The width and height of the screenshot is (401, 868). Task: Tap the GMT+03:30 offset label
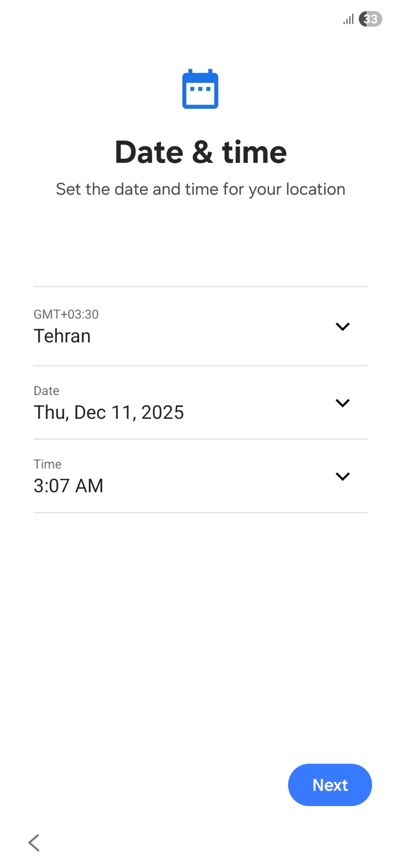pyautogui.click(x=66, y=314)
